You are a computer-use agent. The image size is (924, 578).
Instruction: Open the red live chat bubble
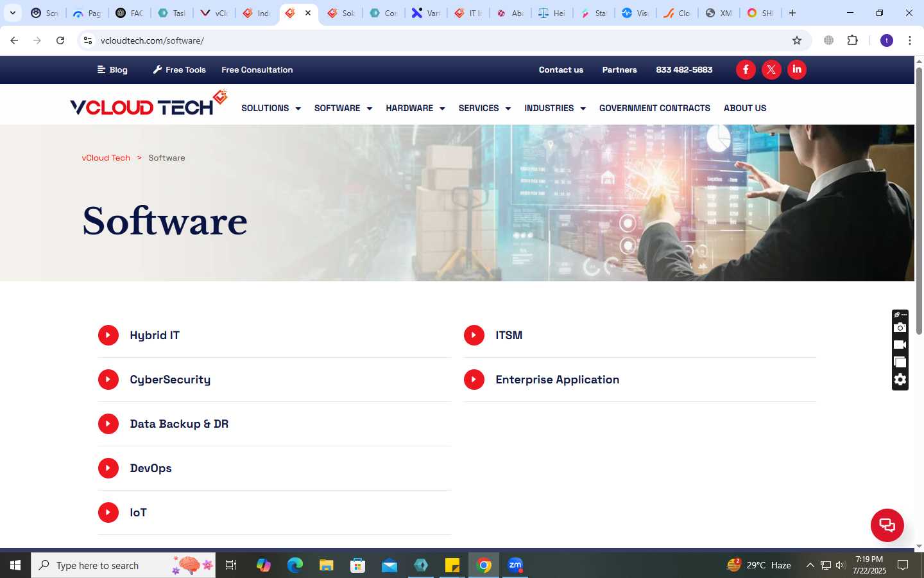click(887, 525)
